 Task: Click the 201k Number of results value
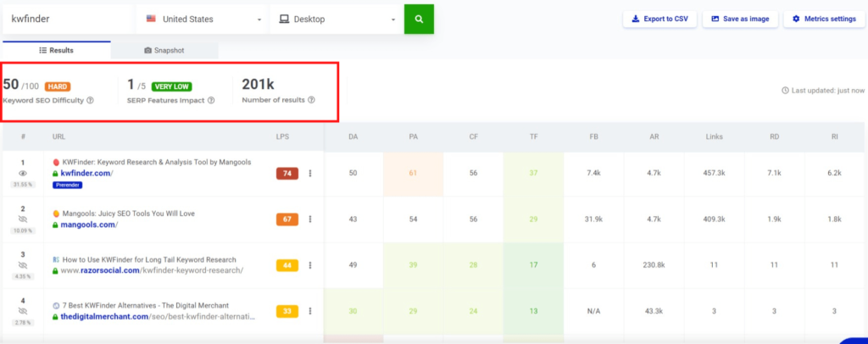258,85
